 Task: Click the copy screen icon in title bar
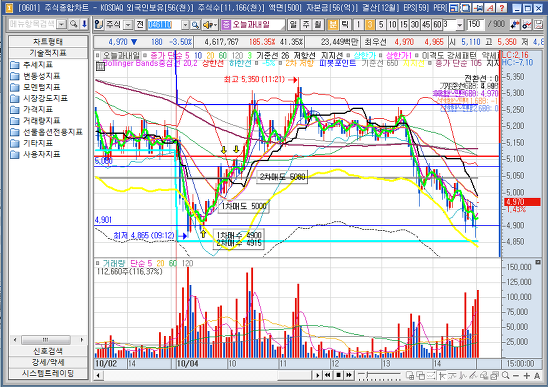click(x=466, y=8)
